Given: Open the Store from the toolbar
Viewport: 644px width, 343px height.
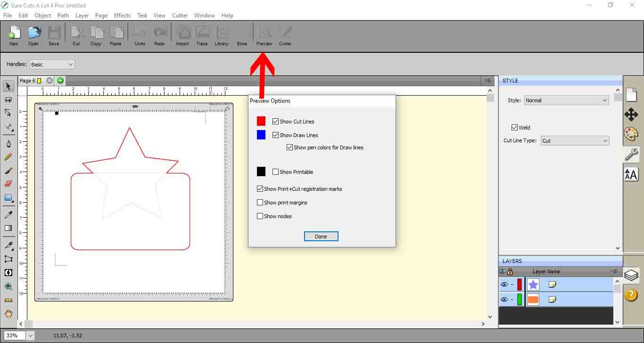Looking at the screenshot, I should pyautogui.click(x=242, y=35).
